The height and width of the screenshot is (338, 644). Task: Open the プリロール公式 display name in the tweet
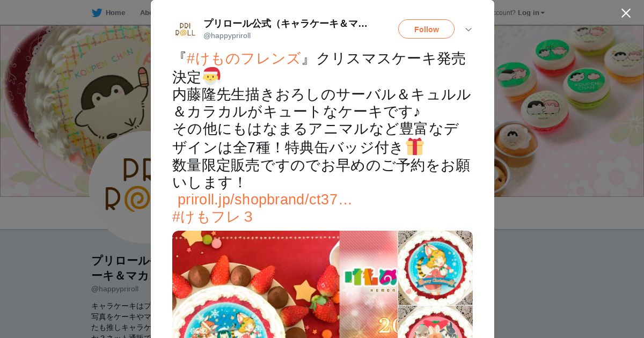pos(286,24)
